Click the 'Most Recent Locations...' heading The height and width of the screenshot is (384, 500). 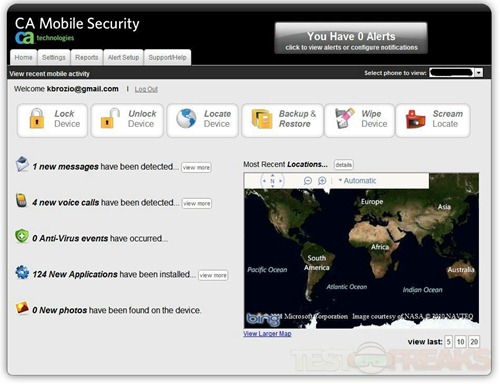[x=285, y=164]
